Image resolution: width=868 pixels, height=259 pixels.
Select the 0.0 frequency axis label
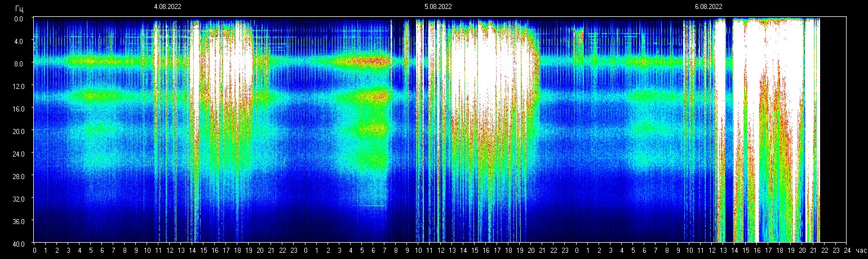pyautogui.click(x=19, y=19)
